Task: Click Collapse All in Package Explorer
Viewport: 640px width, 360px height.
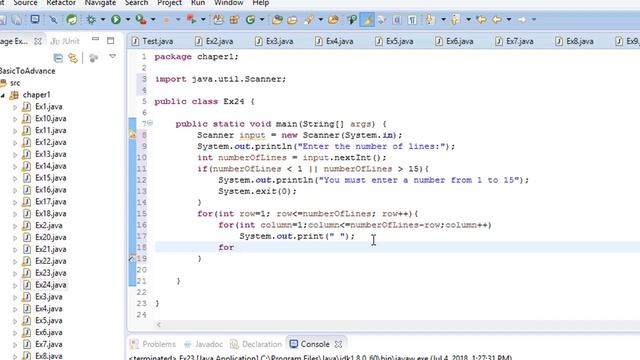Action: click(x=58, y=58)
